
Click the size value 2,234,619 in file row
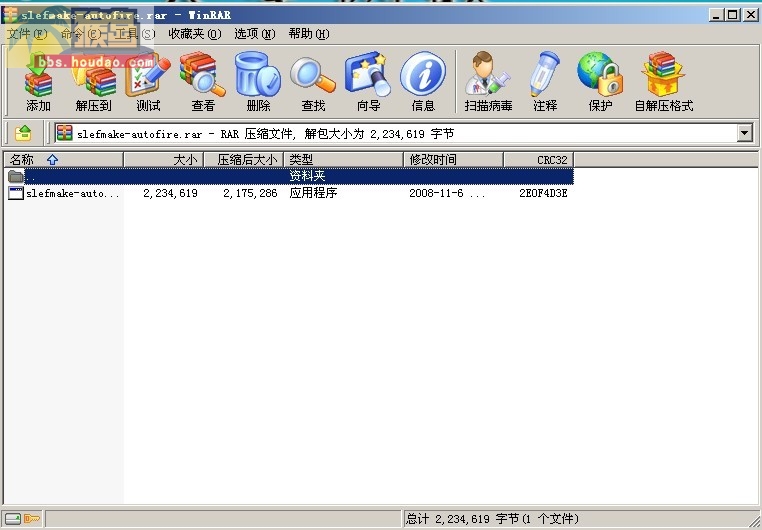(170, 193)
